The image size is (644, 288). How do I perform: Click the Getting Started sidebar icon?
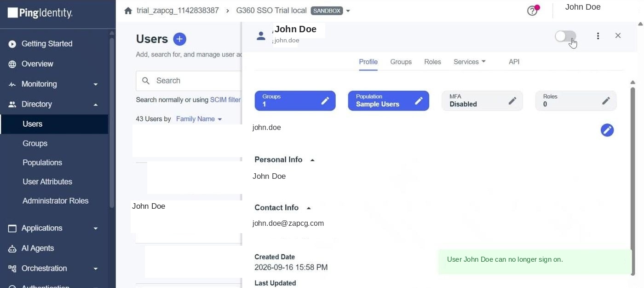[12, 44]
